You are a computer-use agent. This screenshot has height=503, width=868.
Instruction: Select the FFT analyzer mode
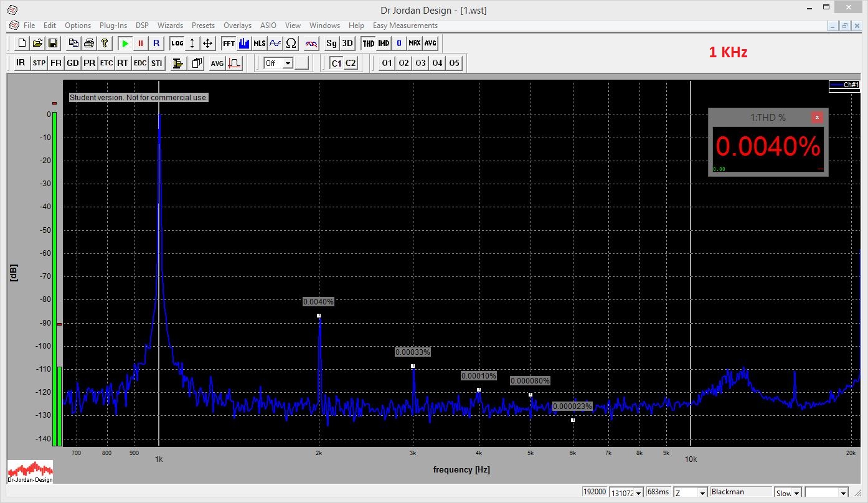tap(229, 44)
